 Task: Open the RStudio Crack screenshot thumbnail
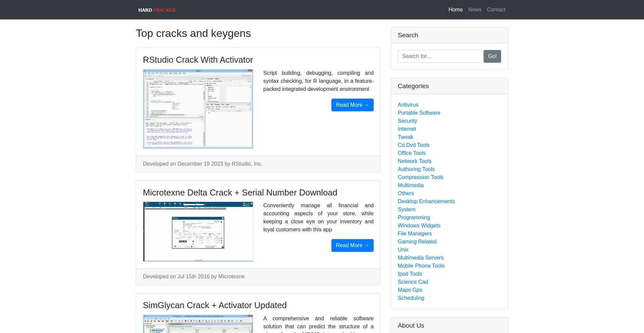[198, 109]
